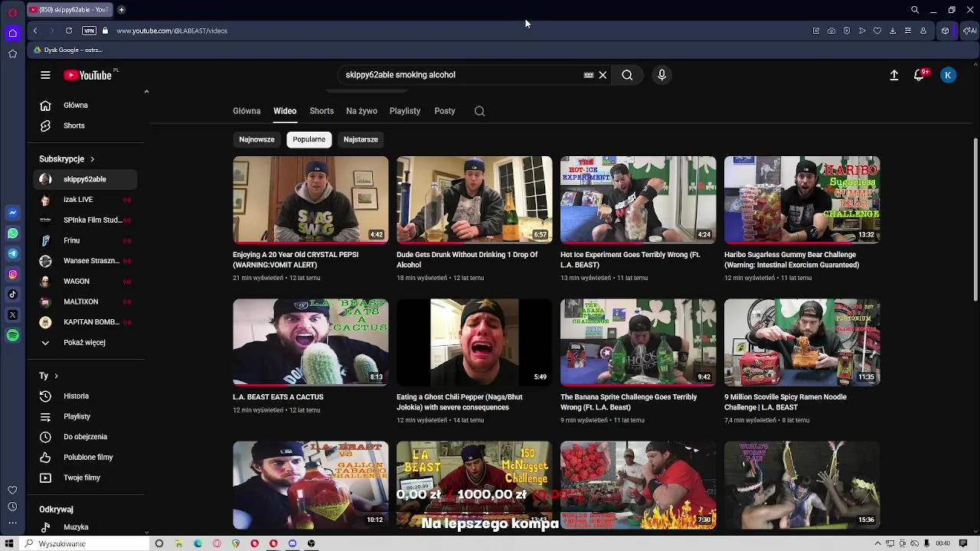This screenshot has height=551, width=980.
Task: Open Polubione filmy in the sidebar
Action: point(86,457)
